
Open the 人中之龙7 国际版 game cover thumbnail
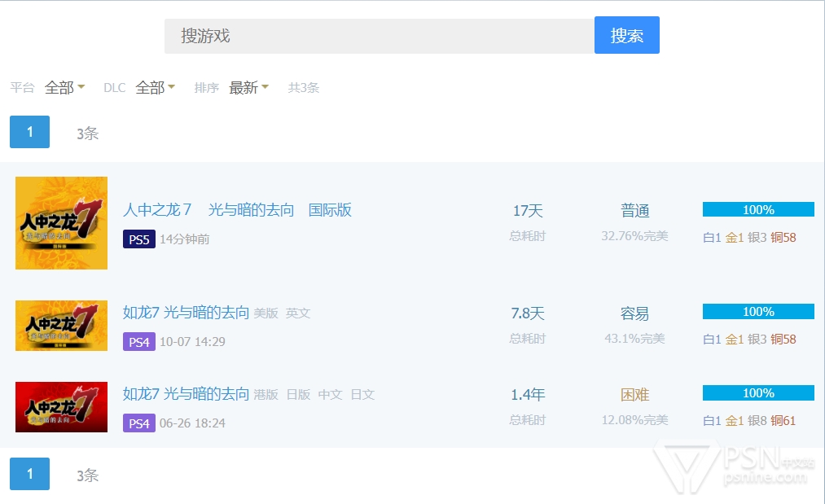click(x=61, y=223)
